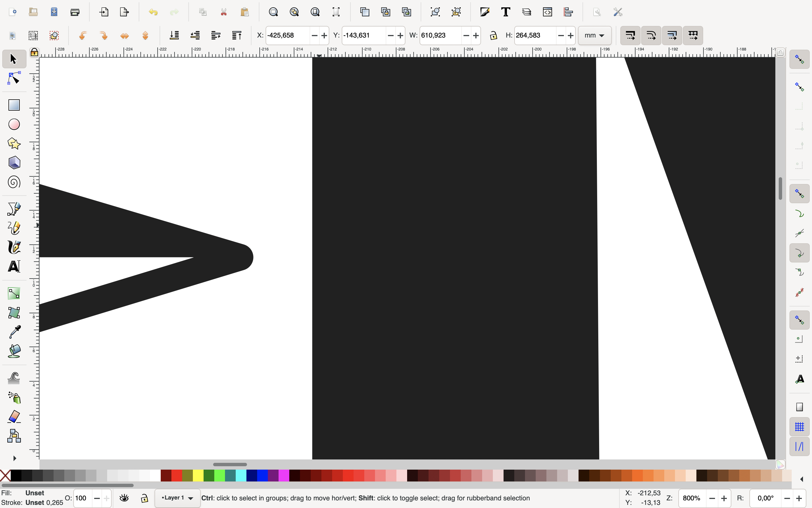Pick the magenta palette swatch
812x508 pixels.
(x=284, y=476)
